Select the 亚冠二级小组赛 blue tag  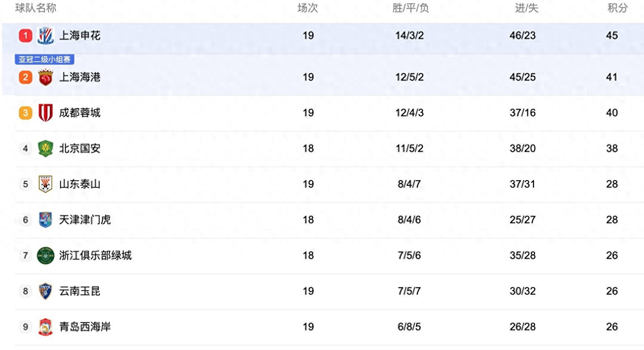tap(45, 59)
